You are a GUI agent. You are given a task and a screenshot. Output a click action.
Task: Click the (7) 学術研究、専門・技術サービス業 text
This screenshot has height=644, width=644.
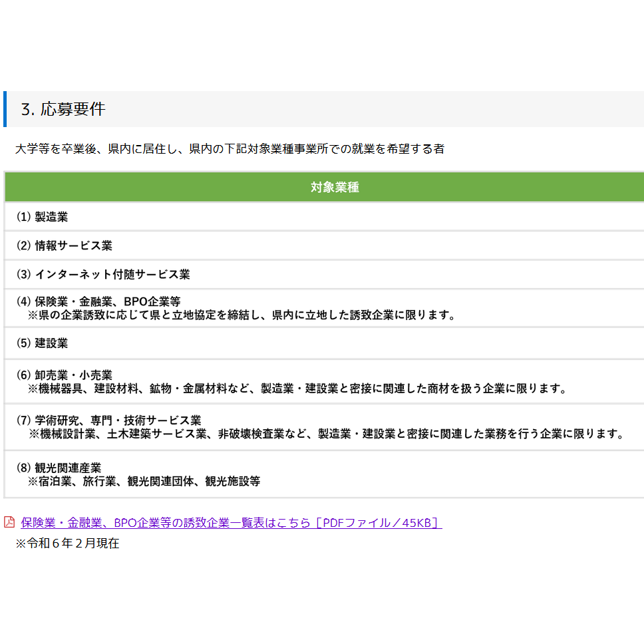pos(108,420)
